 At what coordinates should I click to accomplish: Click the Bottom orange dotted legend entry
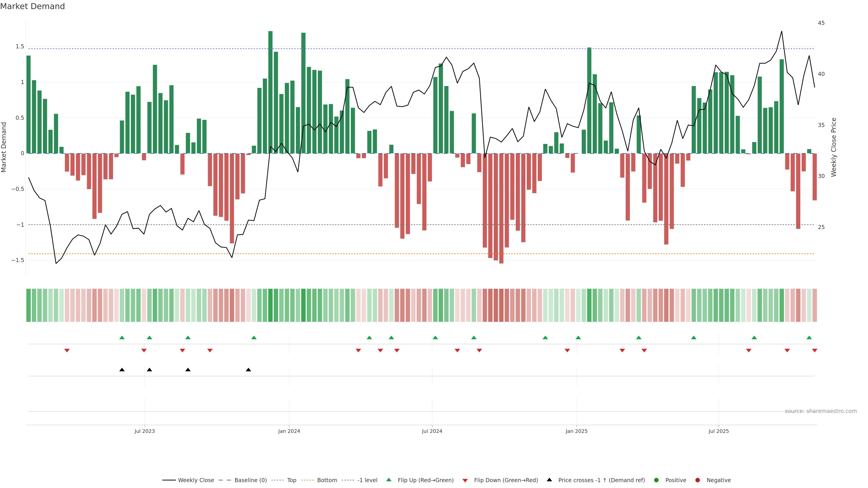pos(307,480)
